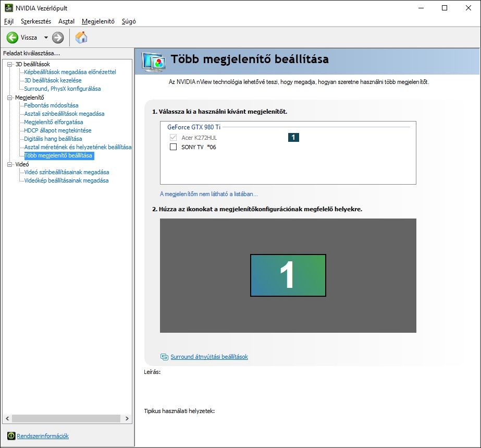Viewport: 481px width, 448px height.
Task: Click the NVIDIA logo in title bar
Action: 8,8
